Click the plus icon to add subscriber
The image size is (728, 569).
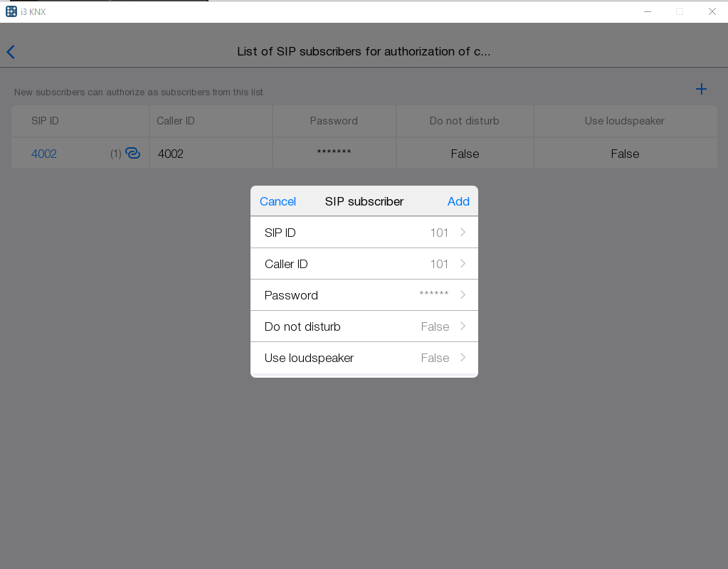[701, 89]
